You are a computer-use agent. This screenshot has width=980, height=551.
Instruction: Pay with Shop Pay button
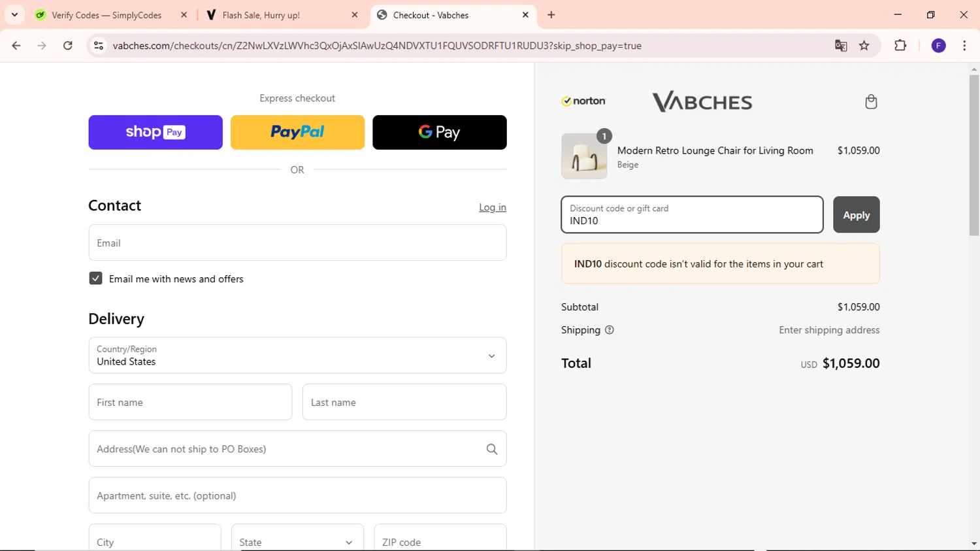coord(155,133)
